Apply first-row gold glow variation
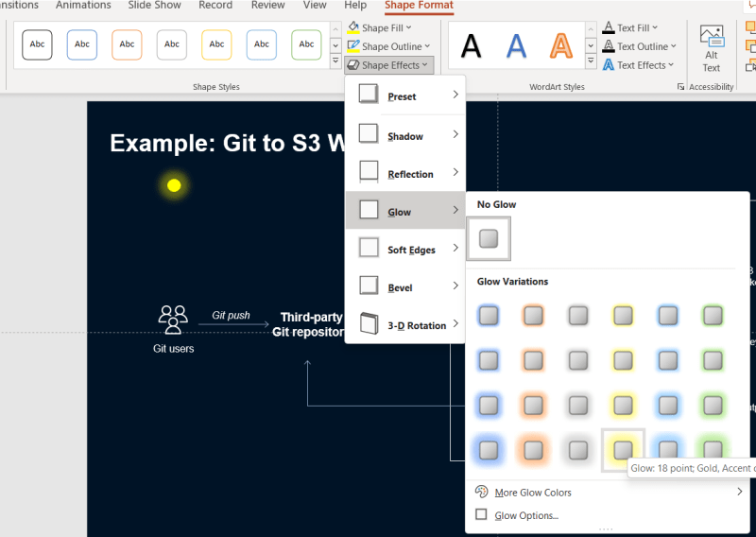 623,316
